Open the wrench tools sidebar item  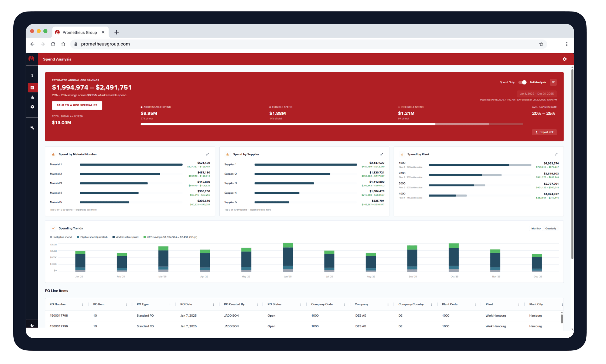(32, 127)
